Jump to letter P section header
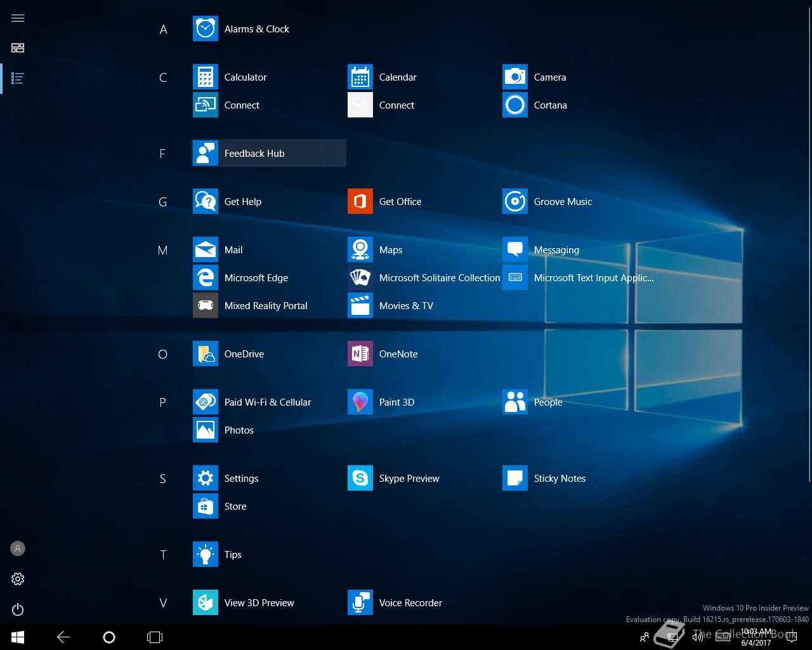Screen dimensions: 812x650 [163, 402]
